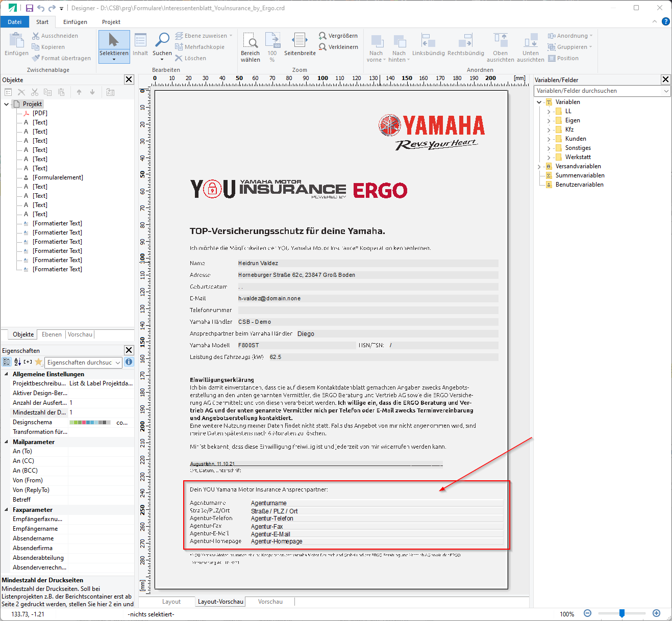The width and height of the screenshot is (672, 621).
Task: Expand the Versandvariablen node
Action: tap(539, 166)
